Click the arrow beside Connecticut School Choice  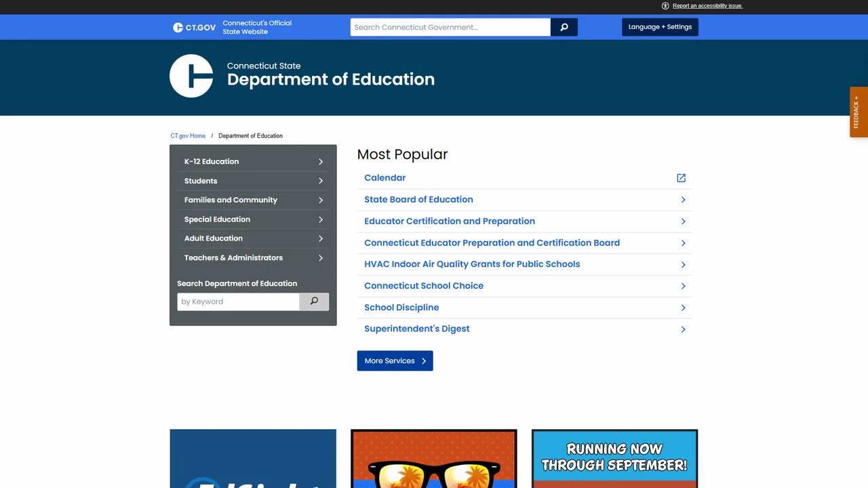(683, 286)
